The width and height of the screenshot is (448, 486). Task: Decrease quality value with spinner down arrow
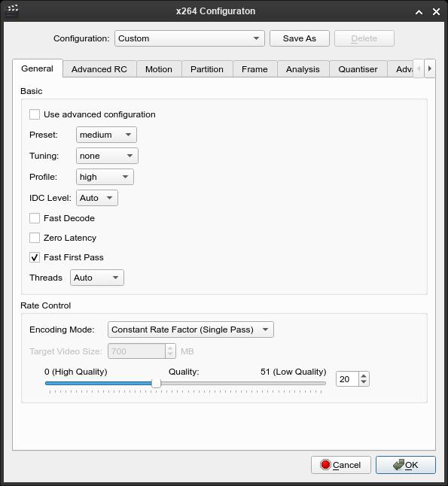point(364,382)
